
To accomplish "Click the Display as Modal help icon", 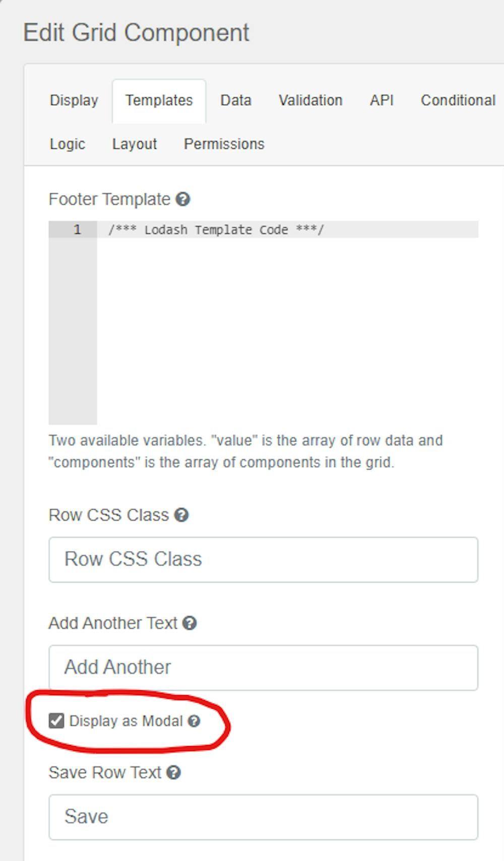I will [194, 722].
